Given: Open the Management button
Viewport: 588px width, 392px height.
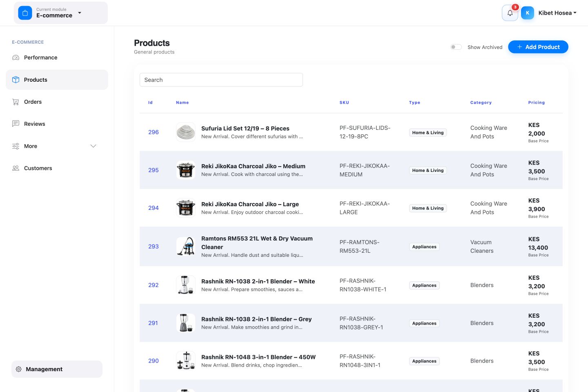Looking at the screenshot, I should (57, 369).
